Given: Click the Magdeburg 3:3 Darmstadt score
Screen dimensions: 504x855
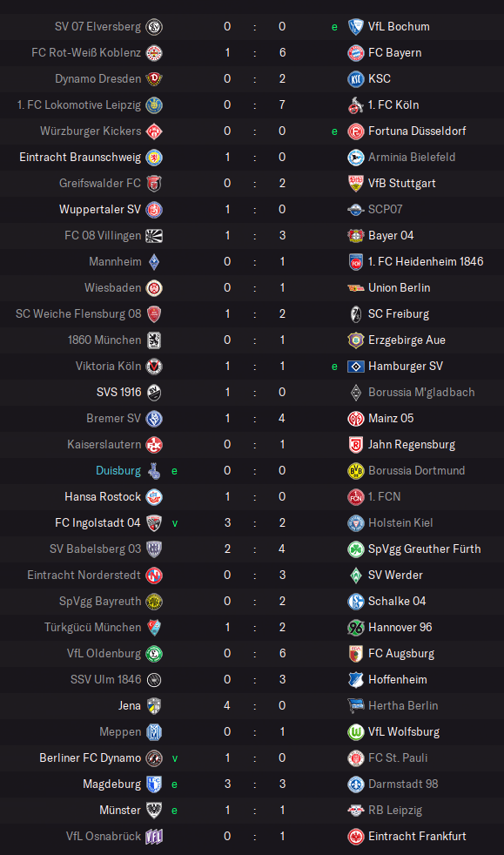Looking at the screenshot, I should point(254,784).
